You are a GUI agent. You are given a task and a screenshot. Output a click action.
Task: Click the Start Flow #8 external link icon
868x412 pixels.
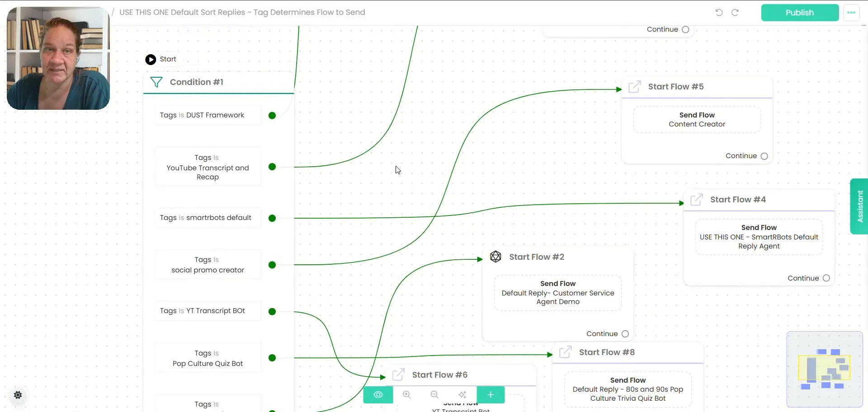pyautogui.click(x=566, y=352)
